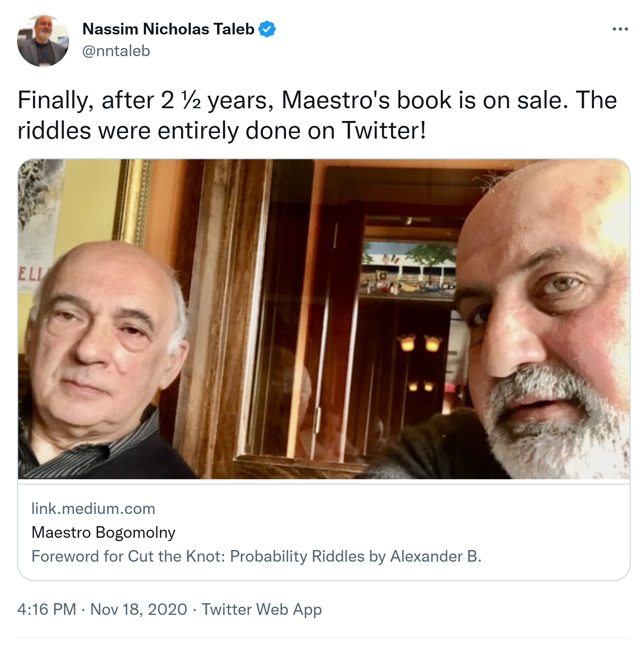Click the blue verified badge
This screenshot has width=644, height=652.
(x=266, y=29)
